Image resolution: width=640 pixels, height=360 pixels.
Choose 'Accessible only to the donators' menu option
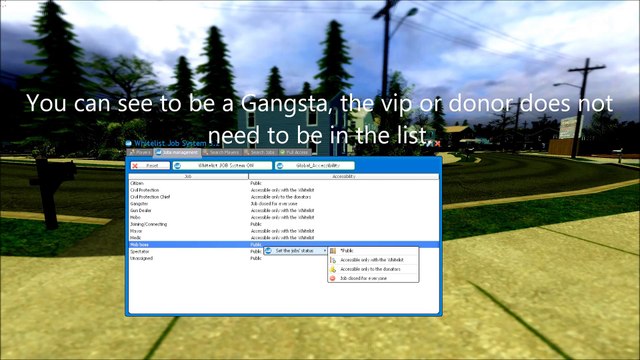(x=373, y=269)
